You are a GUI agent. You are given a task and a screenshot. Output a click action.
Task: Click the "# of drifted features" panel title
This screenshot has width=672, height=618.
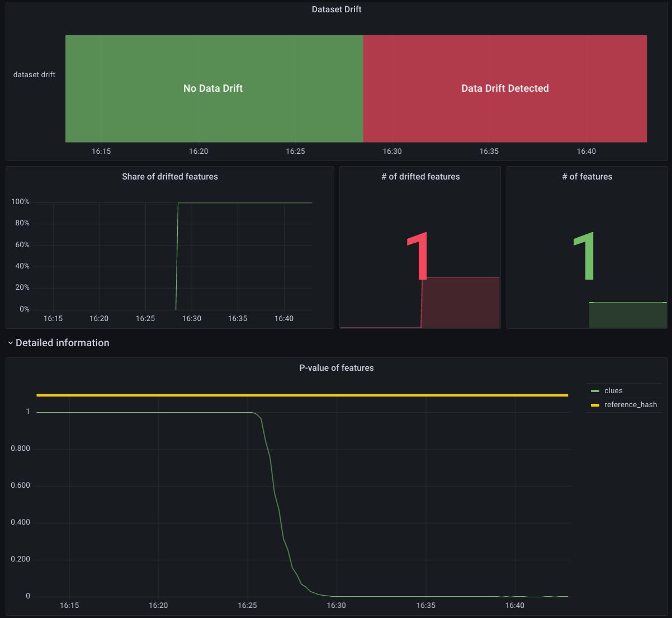(420, 176)
